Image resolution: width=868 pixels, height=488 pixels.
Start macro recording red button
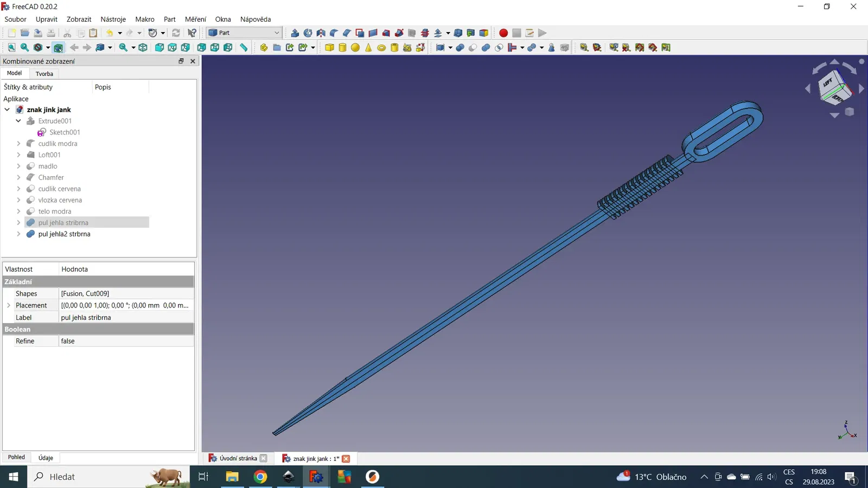pyautogui.click(x=503, y=33)
